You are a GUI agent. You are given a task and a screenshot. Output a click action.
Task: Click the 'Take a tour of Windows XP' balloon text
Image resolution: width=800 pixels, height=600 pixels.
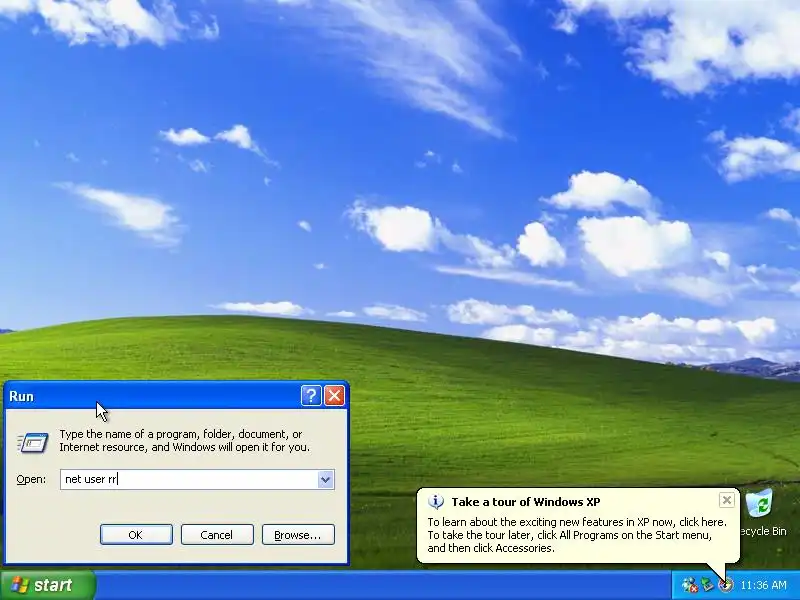tap(526, 502)
